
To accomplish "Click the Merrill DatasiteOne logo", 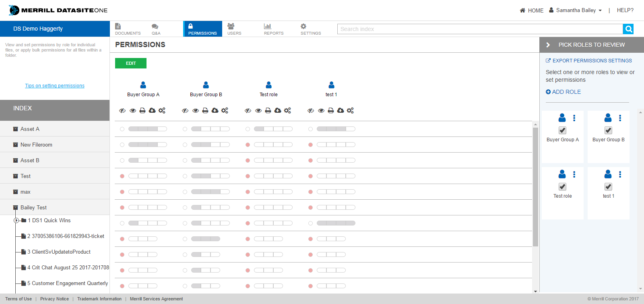I will 58,10.
